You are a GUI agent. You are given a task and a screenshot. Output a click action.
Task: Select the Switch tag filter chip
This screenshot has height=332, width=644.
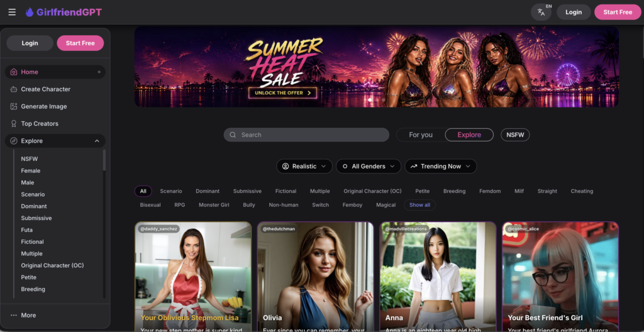(x=320, y=204)
